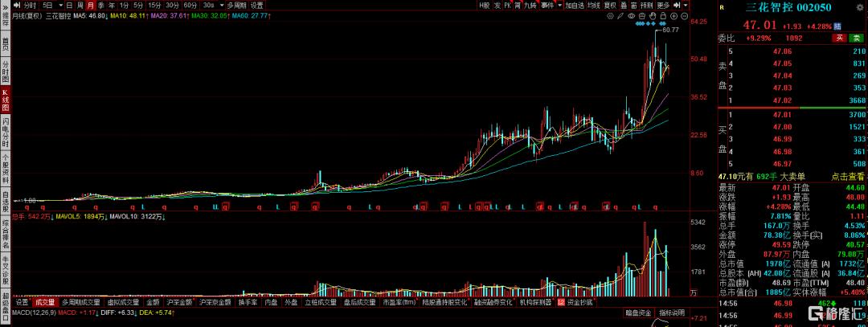Click the H股 toolbar button
868x327 pixels.
(485, 5)
